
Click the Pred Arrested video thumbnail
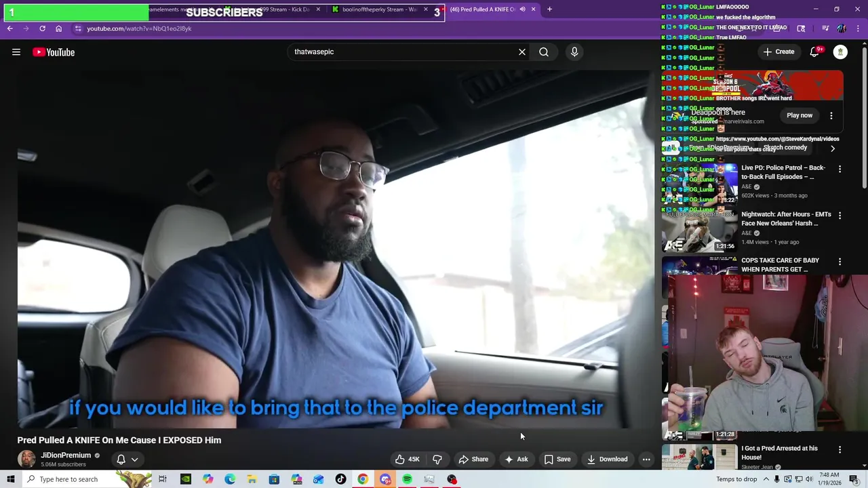[700, 457]
